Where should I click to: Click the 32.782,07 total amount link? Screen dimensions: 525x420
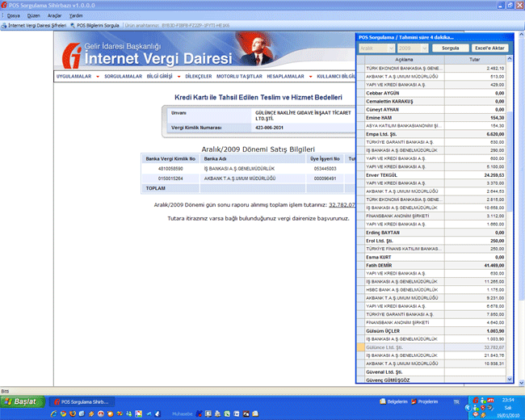tap(342, 204)
